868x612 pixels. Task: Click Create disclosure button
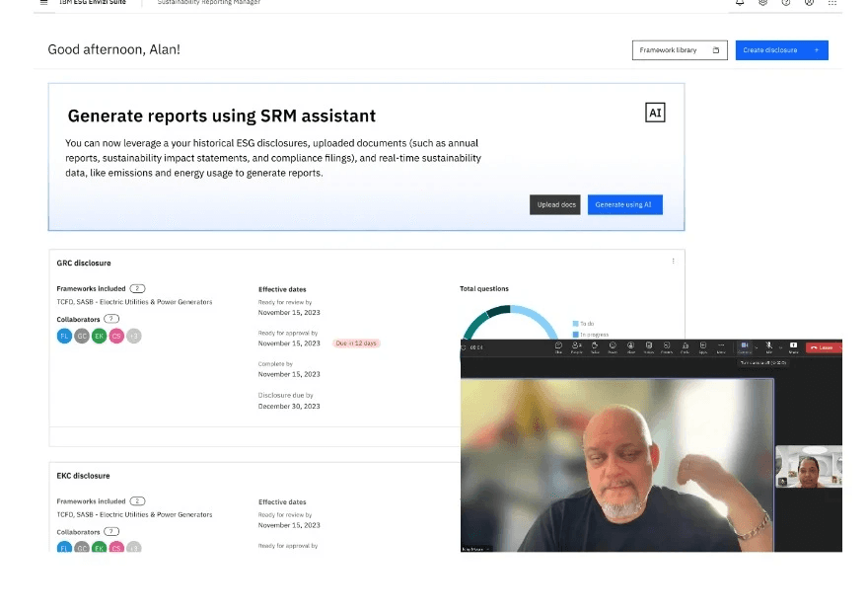coord(781,49)
